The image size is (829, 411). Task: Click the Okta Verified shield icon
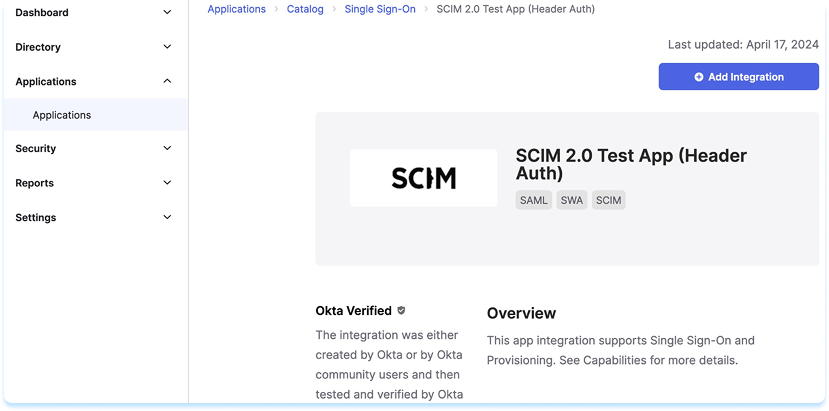pos(402,311)
